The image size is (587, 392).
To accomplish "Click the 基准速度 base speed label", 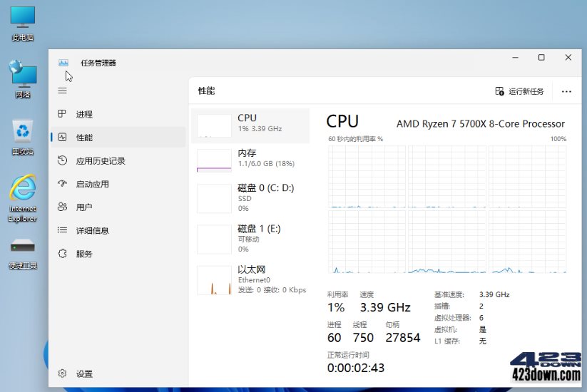I will [449, 294].
